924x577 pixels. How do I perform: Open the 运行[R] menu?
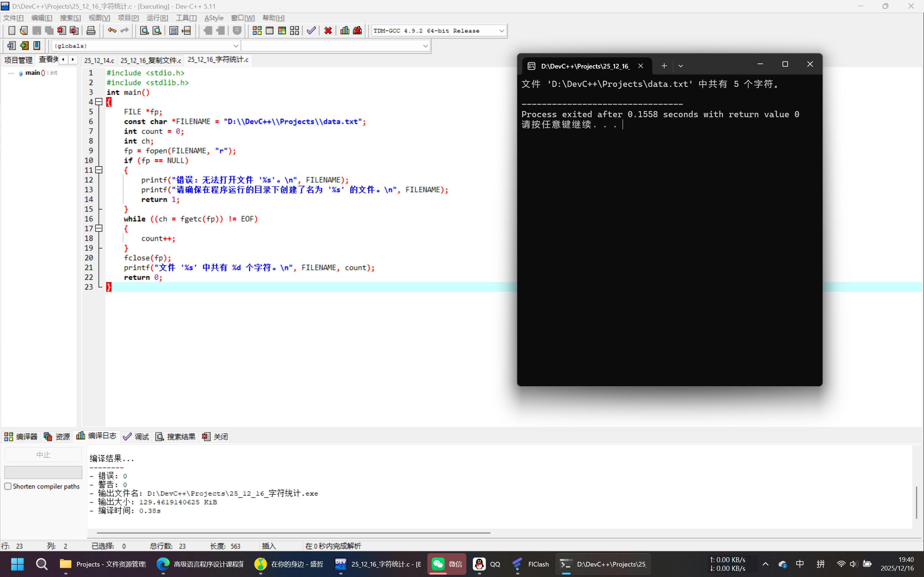pyautogui.click(x=157, y=18)
